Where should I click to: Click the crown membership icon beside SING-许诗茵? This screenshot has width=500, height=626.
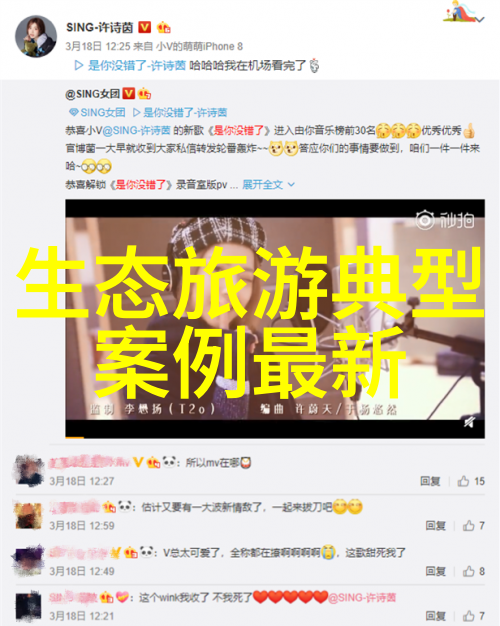[163, 27]
